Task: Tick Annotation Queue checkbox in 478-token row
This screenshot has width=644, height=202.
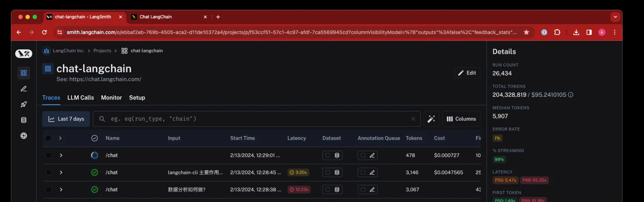Action: tap(363, 155)
